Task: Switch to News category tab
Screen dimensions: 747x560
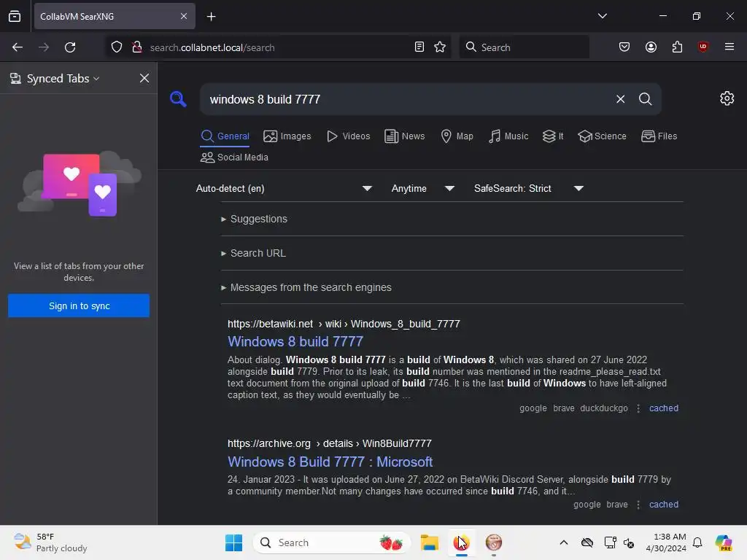Action: 404,136
